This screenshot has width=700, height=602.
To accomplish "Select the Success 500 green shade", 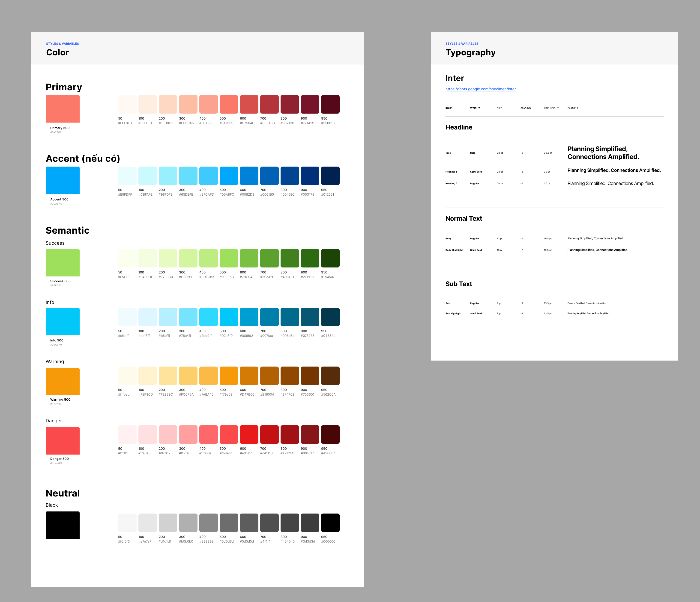I will (x=229, y=258).
